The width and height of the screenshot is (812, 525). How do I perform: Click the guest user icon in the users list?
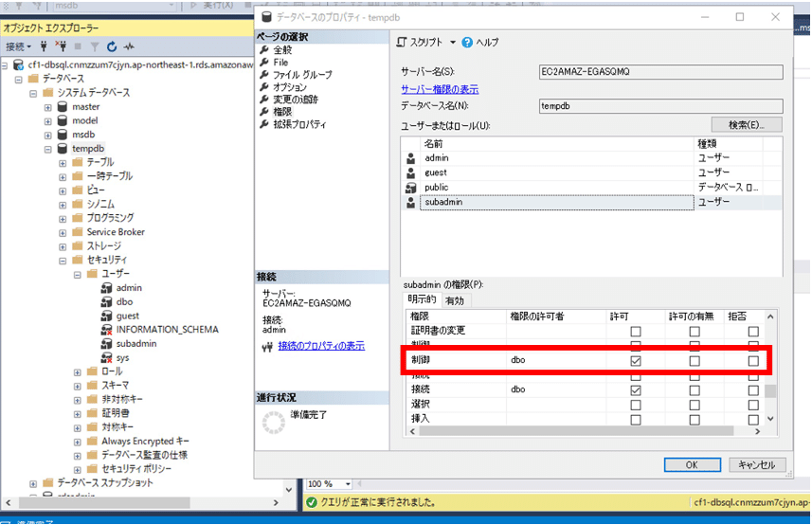(x=410, y=172)
